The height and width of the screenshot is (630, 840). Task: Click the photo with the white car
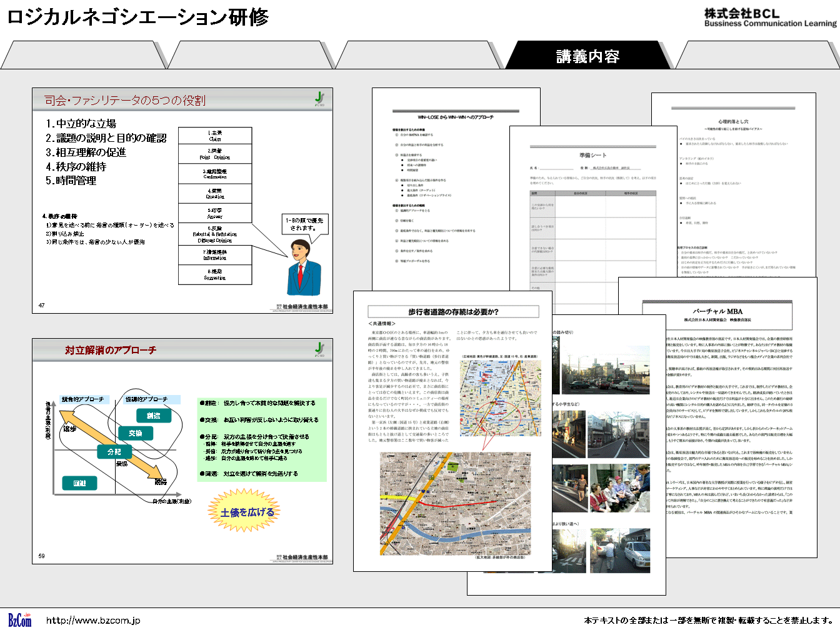620,551
